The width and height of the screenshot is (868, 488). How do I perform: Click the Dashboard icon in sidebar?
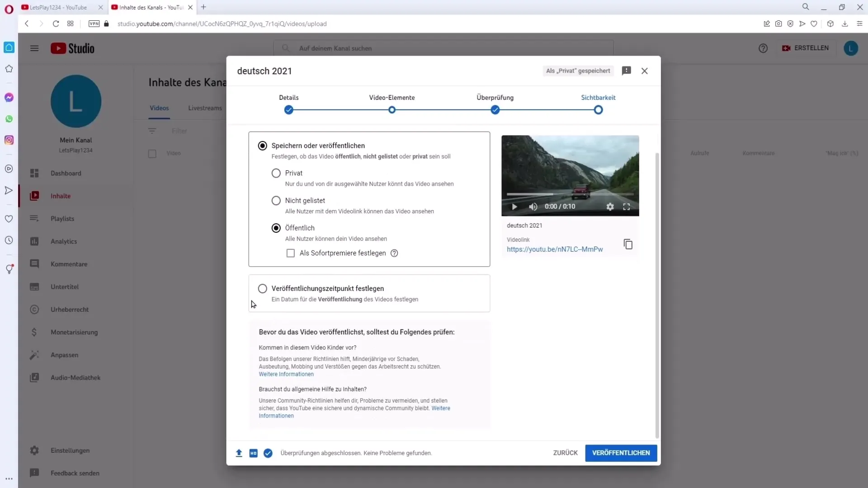34,173
